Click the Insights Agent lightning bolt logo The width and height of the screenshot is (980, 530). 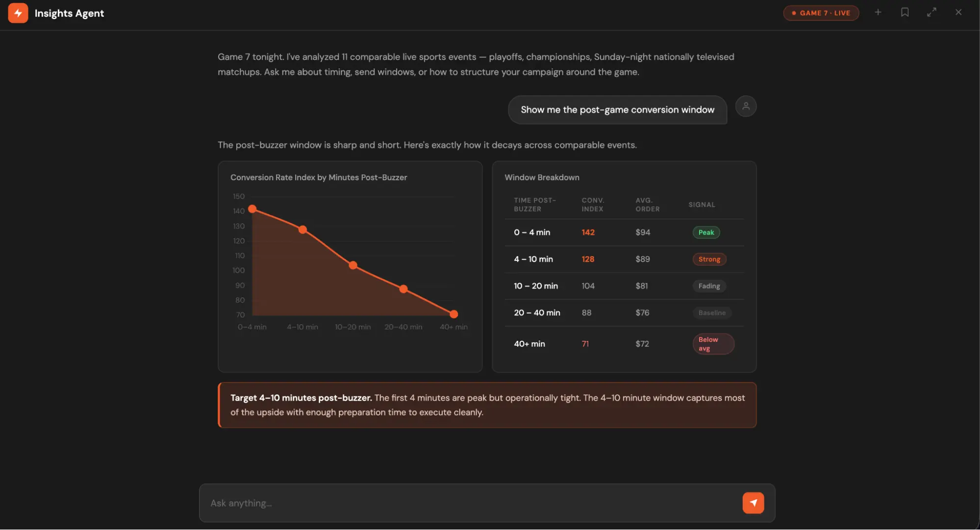(18, 13)
